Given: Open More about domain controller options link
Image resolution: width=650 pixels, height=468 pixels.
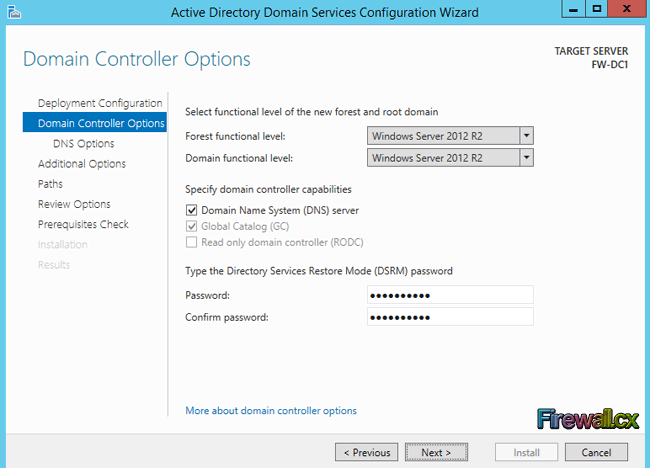Looking at the screenshot, I should click(x=271, y=411).
